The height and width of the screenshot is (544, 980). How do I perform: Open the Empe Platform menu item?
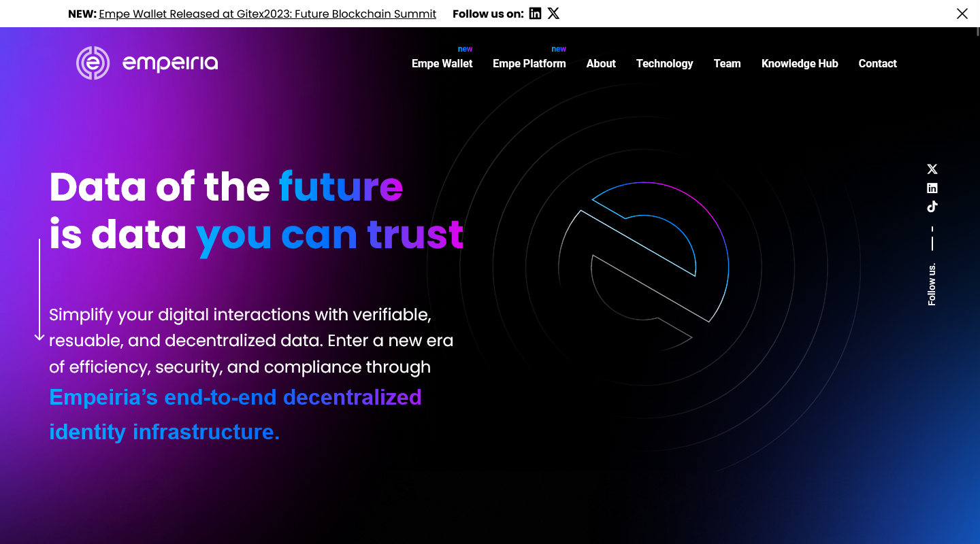click(529, 63)
